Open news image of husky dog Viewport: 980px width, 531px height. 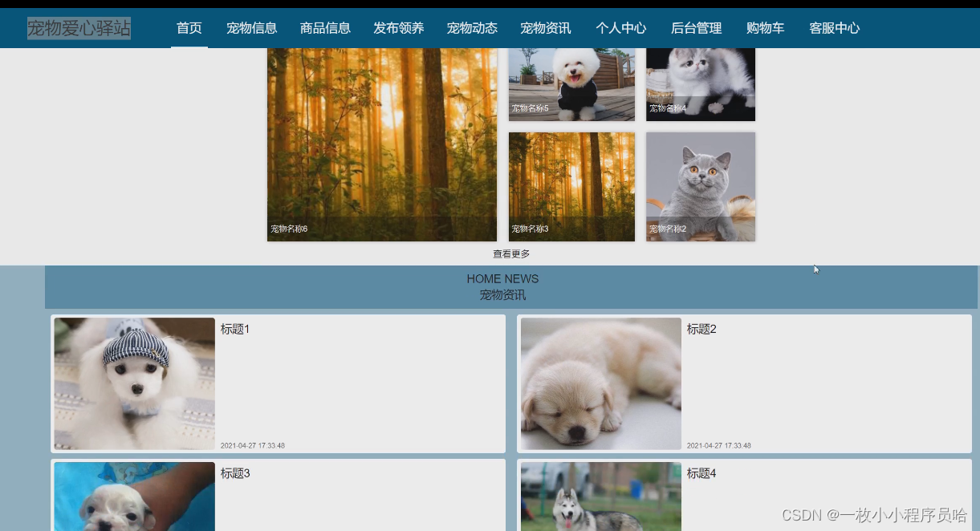point(601,497)
